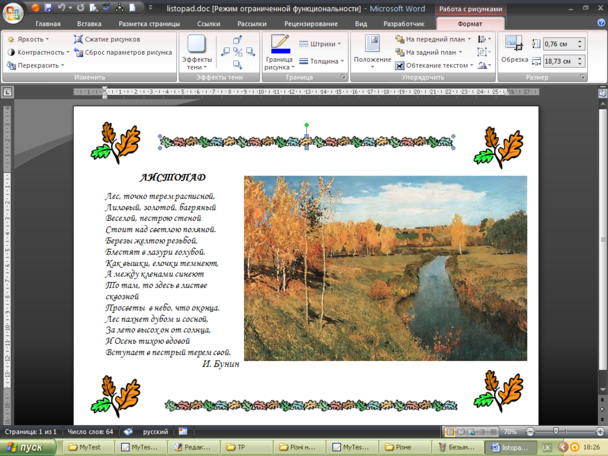The image size is (608, 456).
Task: Nudge shadow up
Action: [x=238, y=40]
